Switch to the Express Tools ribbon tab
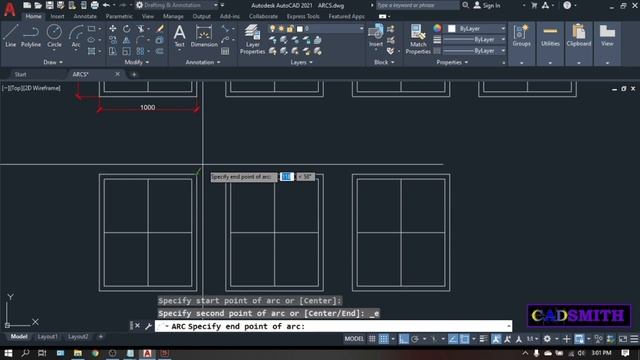The height and width of the screenshot is (360, 640). point(303,16)
